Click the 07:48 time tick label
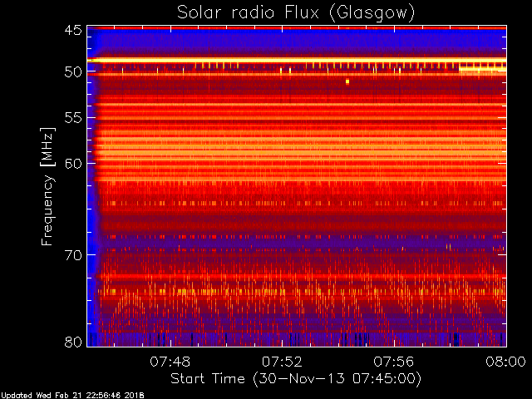 click(170, 362)
